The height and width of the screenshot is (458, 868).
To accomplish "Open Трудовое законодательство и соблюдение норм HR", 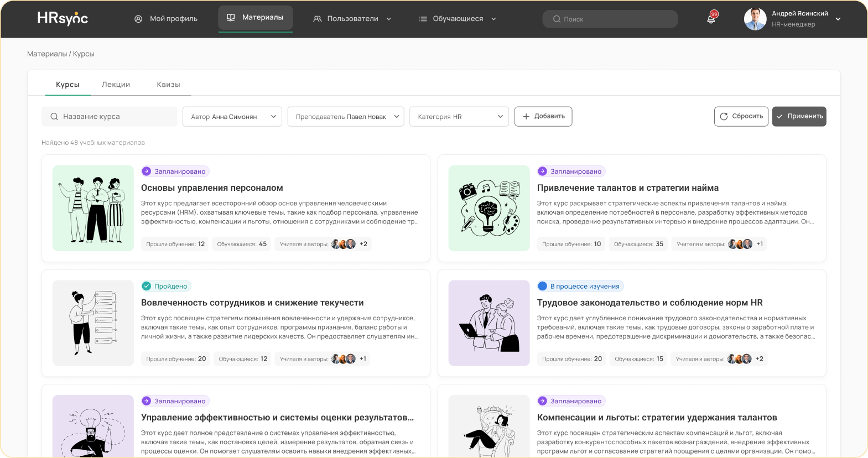I will (x=650, y=303).
